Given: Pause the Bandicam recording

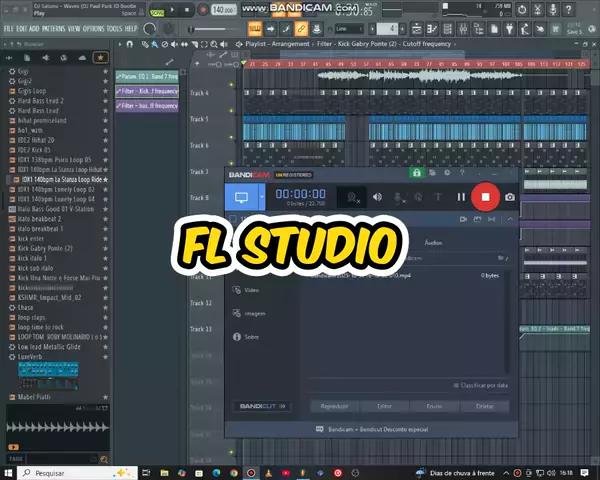Looking at the screenshot, I should tap(460, 197).
